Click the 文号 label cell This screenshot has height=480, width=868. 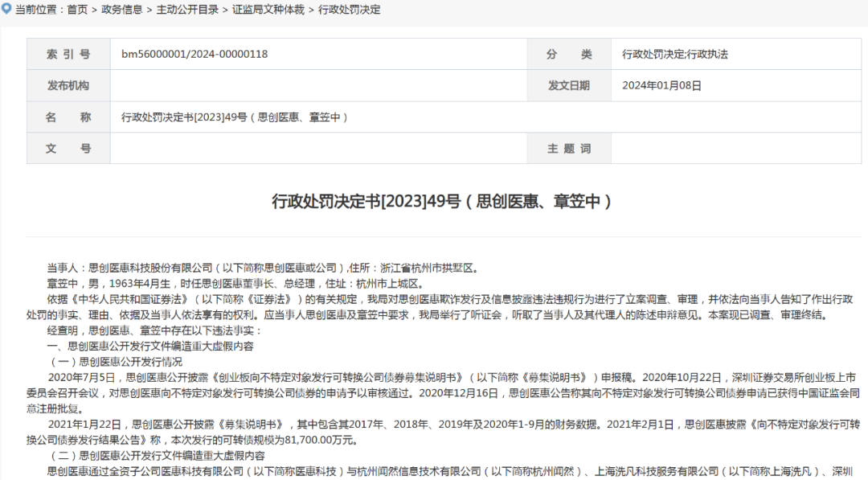click(x=68, y=149)
